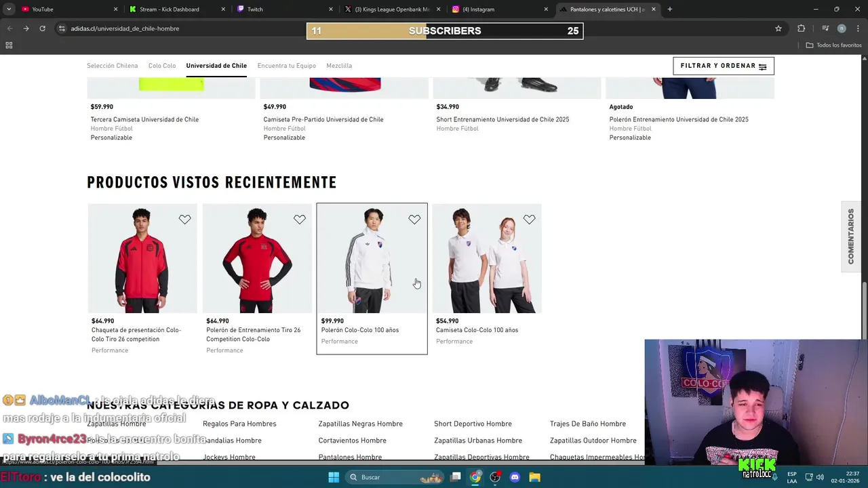The height and width of the screenshot is (488, 868).
Task: Open Chrome profile avatar
Action: [842, 28]
